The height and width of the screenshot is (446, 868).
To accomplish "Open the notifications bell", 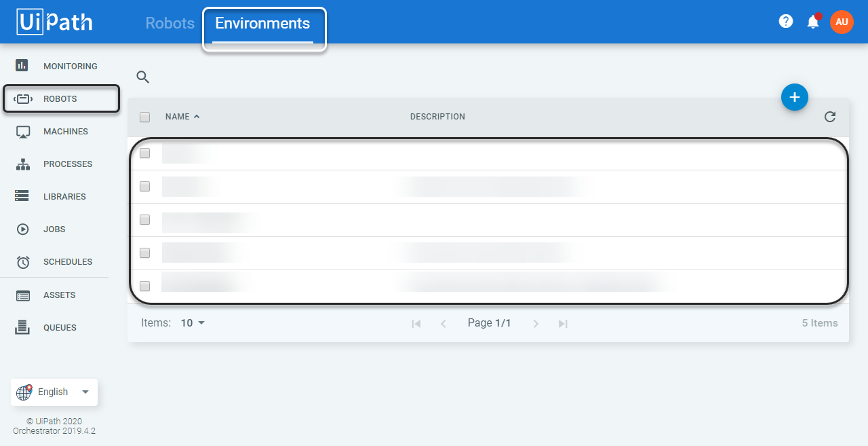I will pos(813,22).
